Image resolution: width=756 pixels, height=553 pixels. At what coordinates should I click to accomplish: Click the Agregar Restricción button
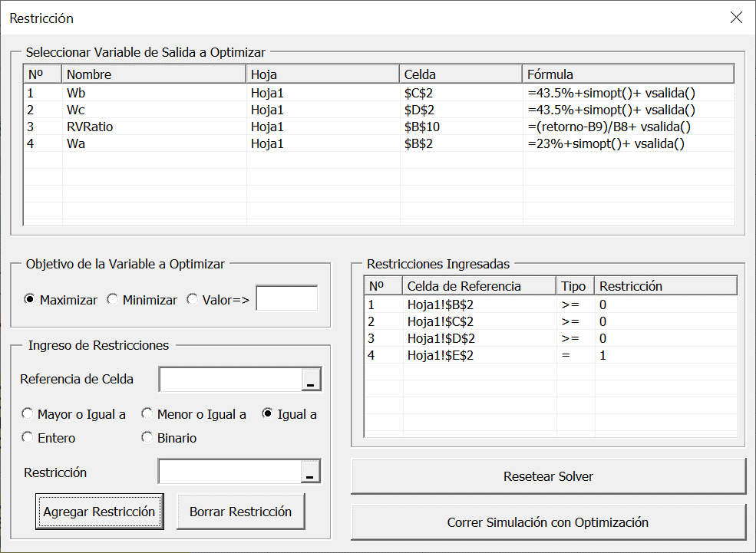[99, 511]
